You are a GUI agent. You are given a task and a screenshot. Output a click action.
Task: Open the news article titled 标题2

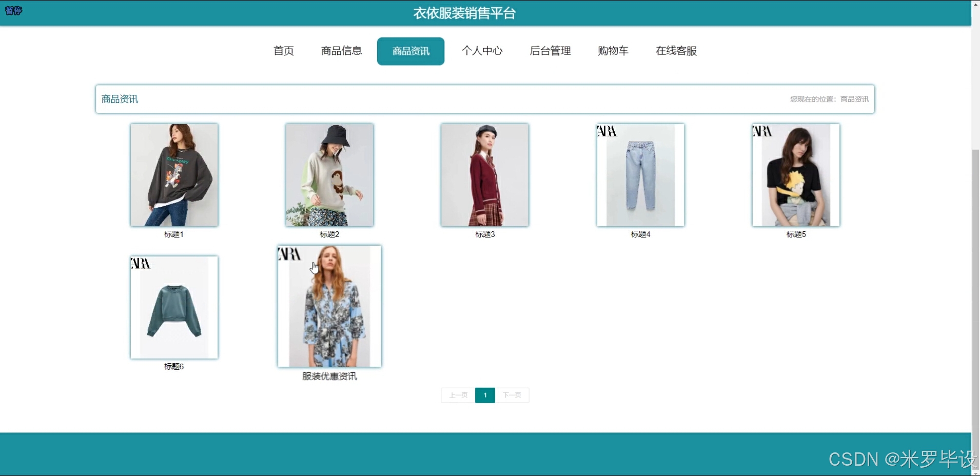[x=329, y=175]
